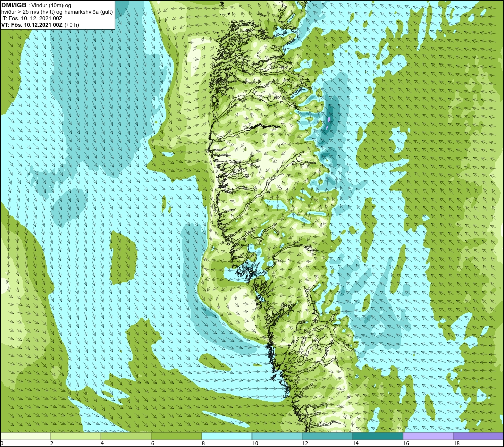Click the teal 12–14 legend swatch
This screenshot has height=447, width=504.
point(327,436)
